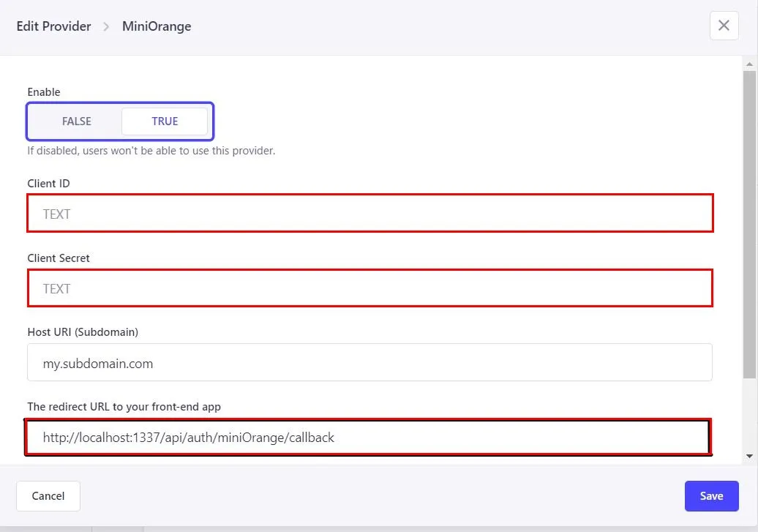Click the Host URI subdomain field
This screenshot has height=532, width=758.
click(x=369, y=362)
